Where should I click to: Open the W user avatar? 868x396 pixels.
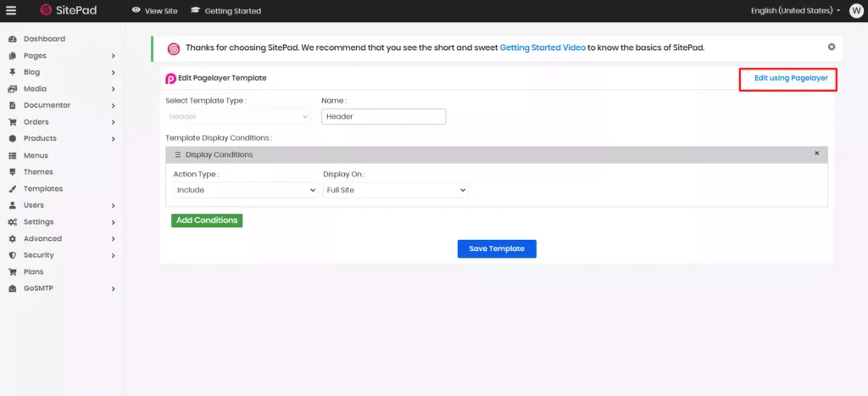(856, 10)
